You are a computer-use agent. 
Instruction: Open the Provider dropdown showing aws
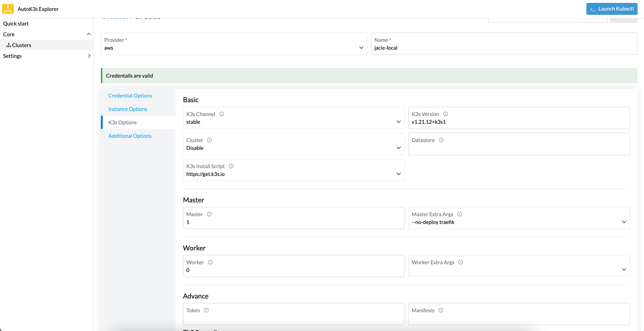(x=234, y=44)
